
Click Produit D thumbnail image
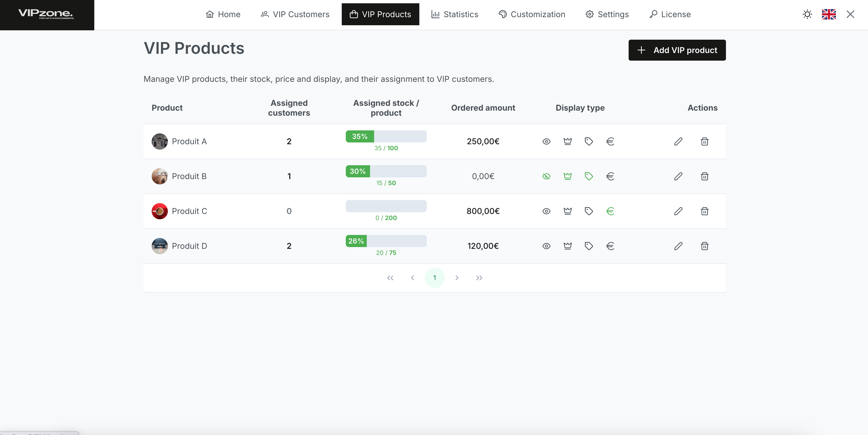160,246
